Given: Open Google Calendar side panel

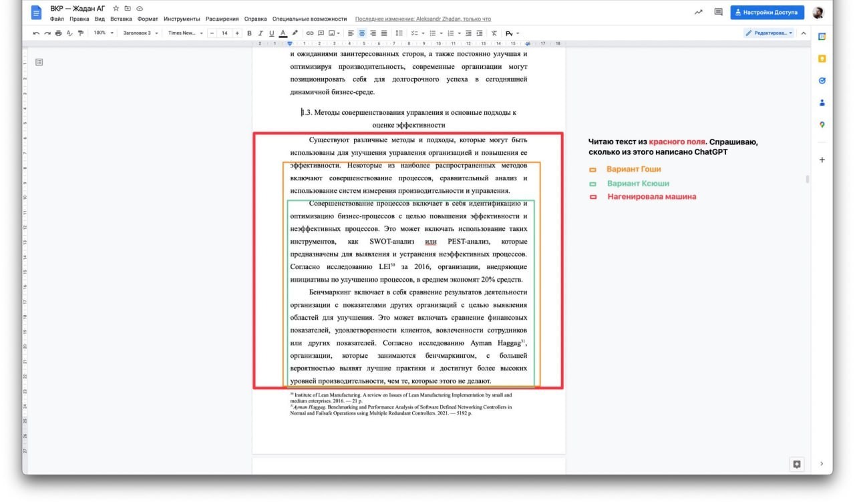Looking at the screenshot, I should coord(822,37).
